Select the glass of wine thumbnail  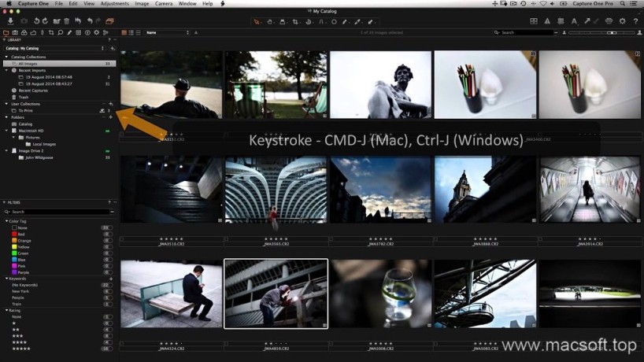click(380, 293)
